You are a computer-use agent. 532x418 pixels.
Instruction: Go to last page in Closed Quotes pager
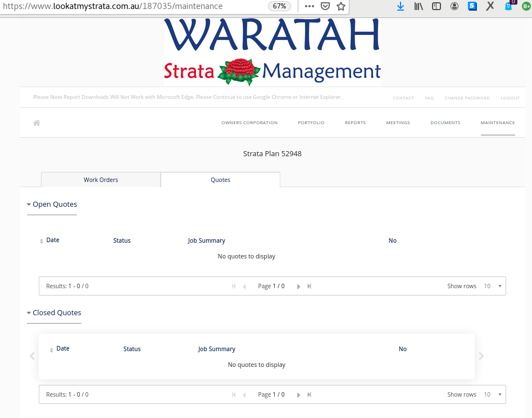coord(309,394)
